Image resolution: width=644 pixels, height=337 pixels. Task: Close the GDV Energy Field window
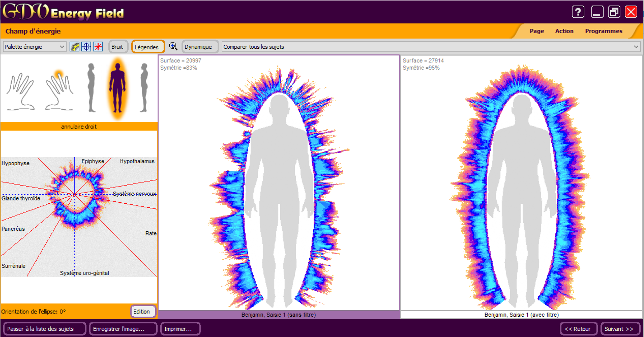pos(631,12)
